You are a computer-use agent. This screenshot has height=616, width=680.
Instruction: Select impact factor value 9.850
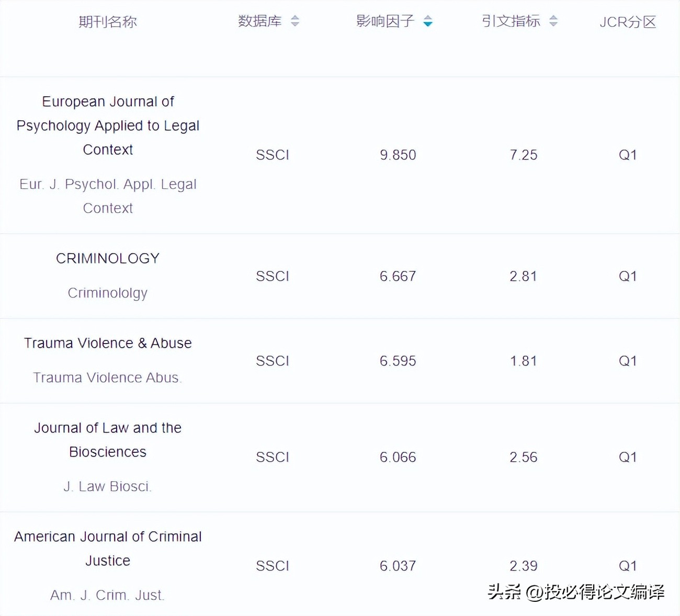398,155
